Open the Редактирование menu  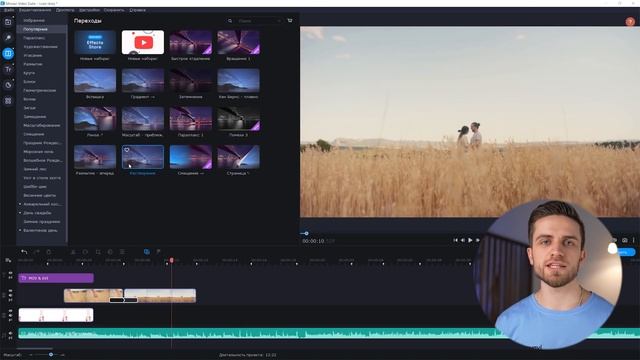click(x=35, y=10)
